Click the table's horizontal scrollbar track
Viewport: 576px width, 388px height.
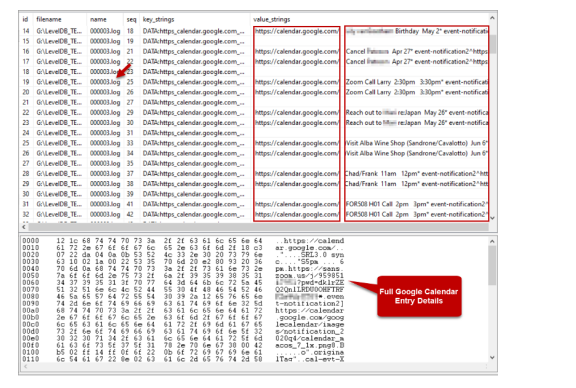pos(258,227)
